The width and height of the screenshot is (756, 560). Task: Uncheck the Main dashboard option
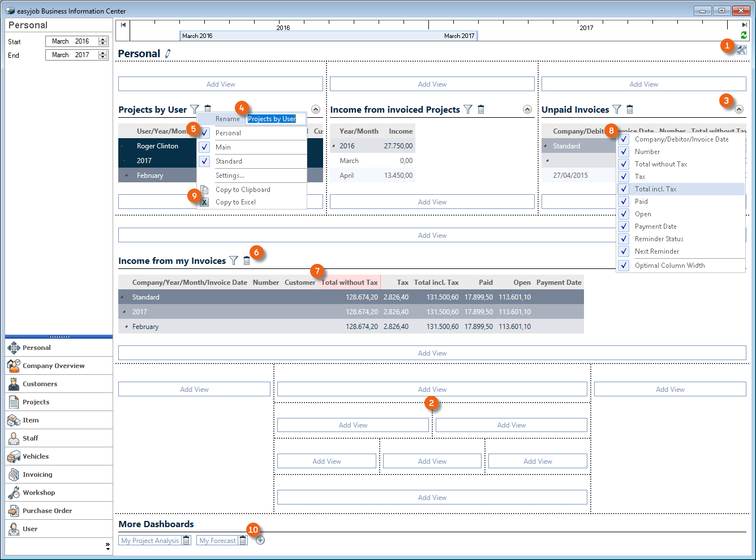pyautogui.click(x=205, y=147)
